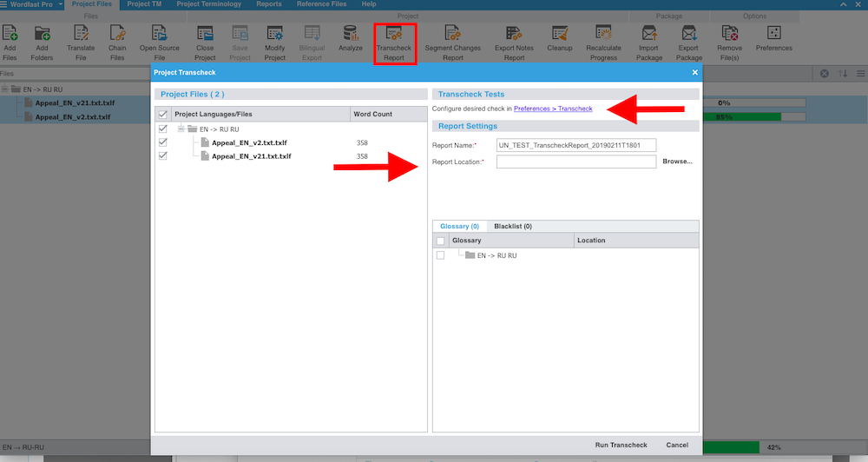Switch to the Project TM tab
Viewport: 868px width, 462px height.
point(144,4)
